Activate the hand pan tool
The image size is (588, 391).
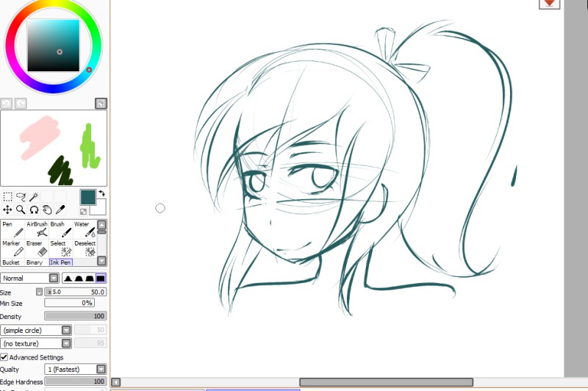click(x=47, y=209)
